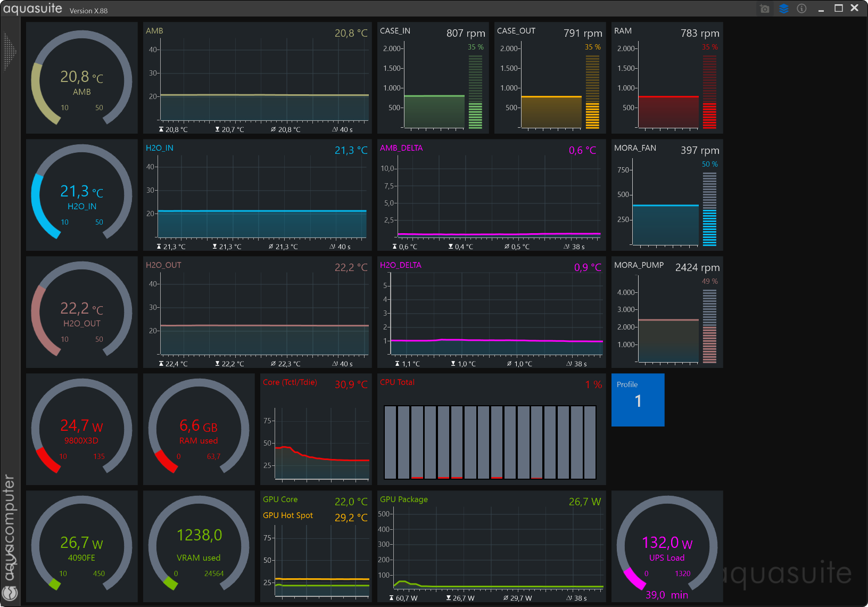The height and width of the screenshot is (607, 868).
Task: Click the AMB_DELTA chart title
Action: point(401,148)
